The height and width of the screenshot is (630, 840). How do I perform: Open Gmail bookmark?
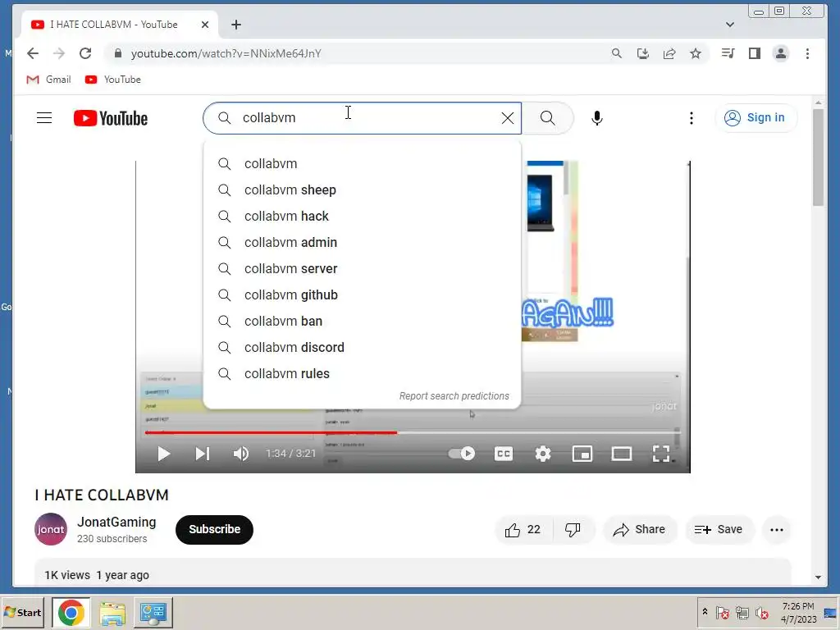tap(48, 80)
